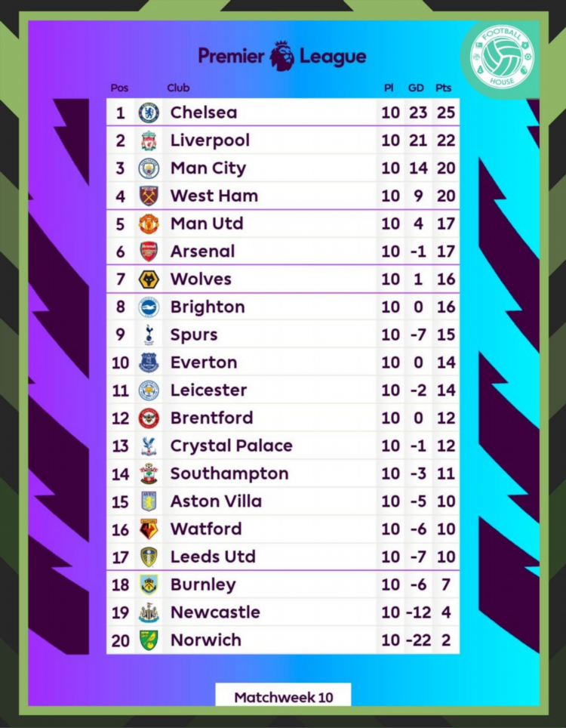Viewport: 566px width, 728px height.
Task: Select the Club column header
Action: click(x=179, y=88)
